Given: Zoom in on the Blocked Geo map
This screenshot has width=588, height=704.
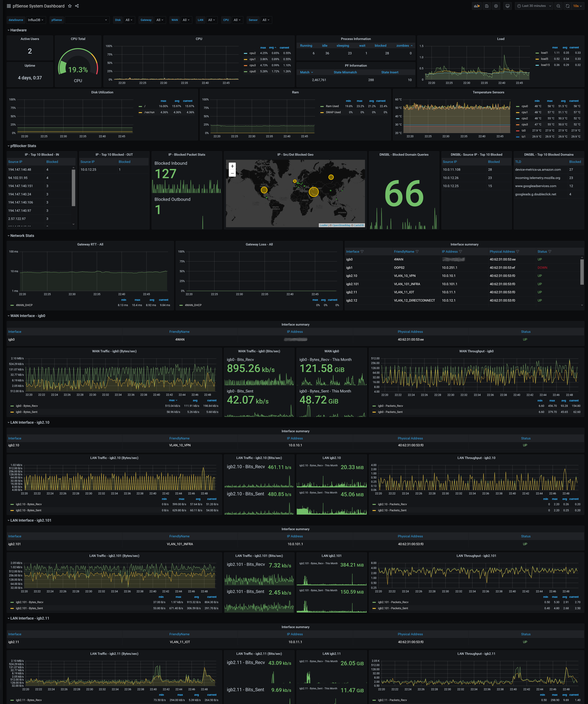Looking at the screenshot, I should 232,166.
